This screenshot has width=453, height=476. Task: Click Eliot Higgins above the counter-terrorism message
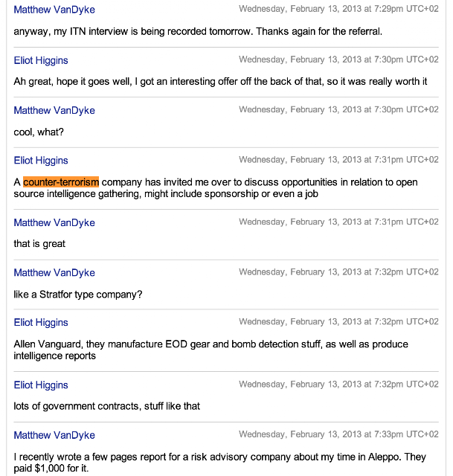41,161
